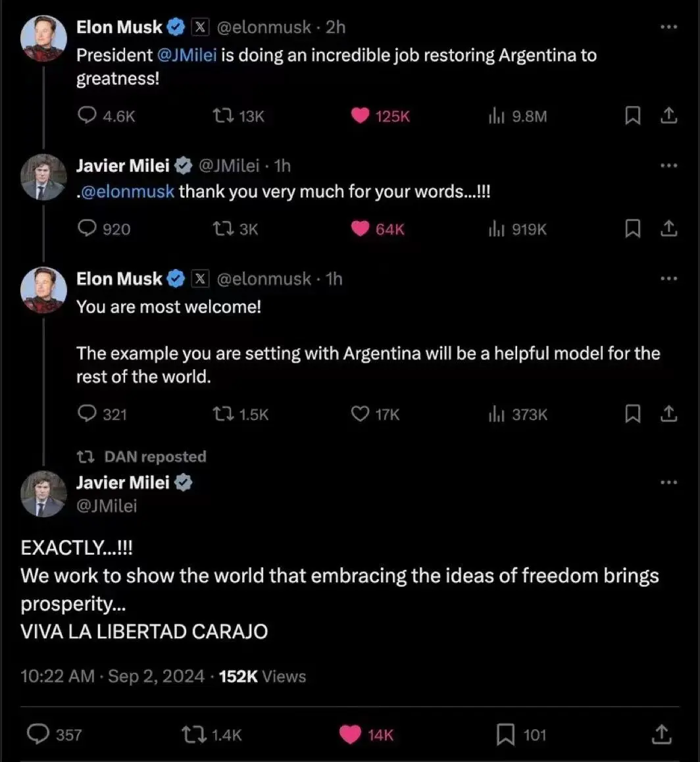Bookmark Elon Musk's first post

point(632,116)
